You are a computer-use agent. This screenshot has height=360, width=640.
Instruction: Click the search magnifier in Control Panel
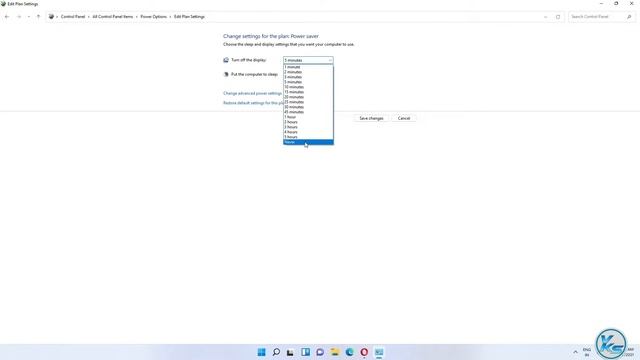coord(629,17)
